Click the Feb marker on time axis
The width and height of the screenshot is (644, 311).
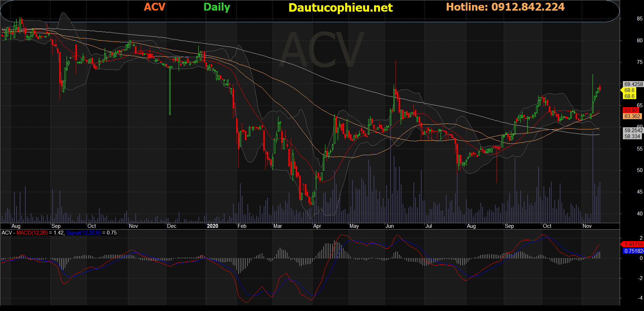(x=242, y=226)
